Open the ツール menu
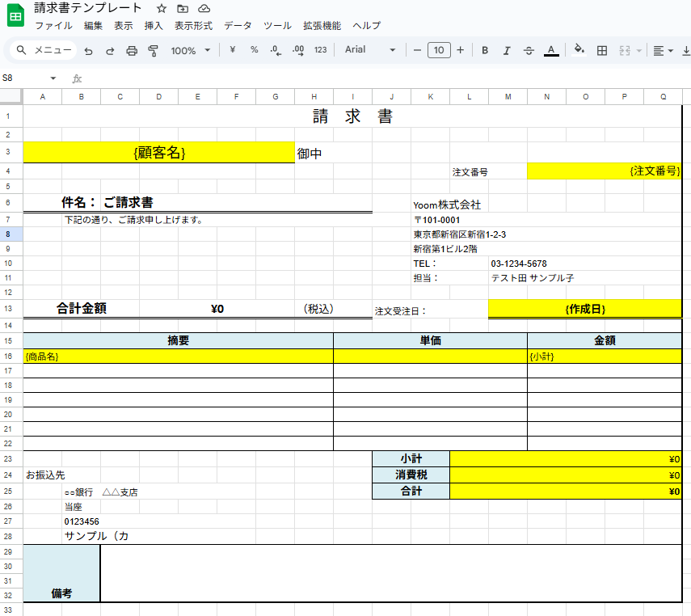The height and width of the screenshot is (616, 691). (x=277, y=26)
